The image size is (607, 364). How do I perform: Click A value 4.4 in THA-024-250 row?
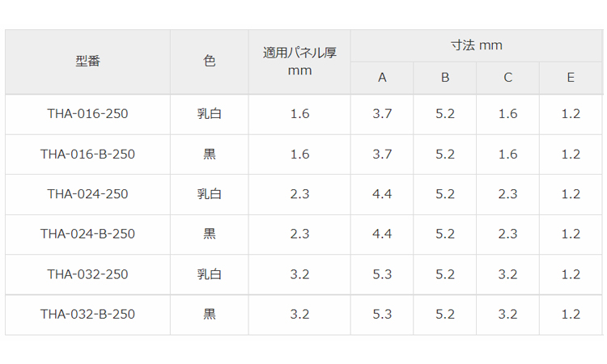tap(382, 194)
